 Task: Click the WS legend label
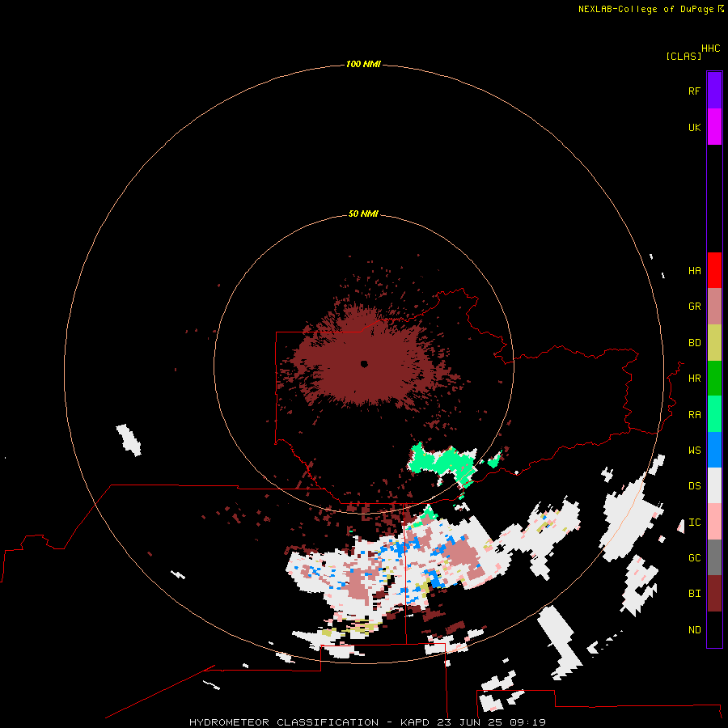pyautogui.click(x=694, y=451)
